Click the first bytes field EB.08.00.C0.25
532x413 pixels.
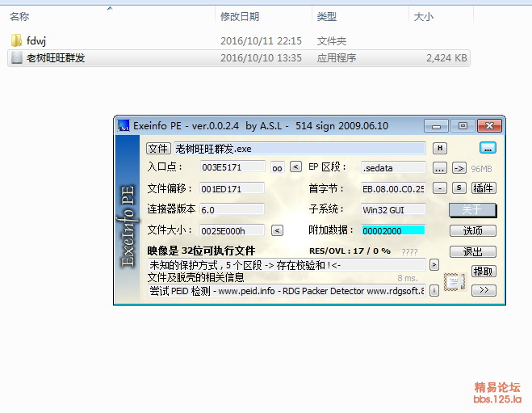394,188
